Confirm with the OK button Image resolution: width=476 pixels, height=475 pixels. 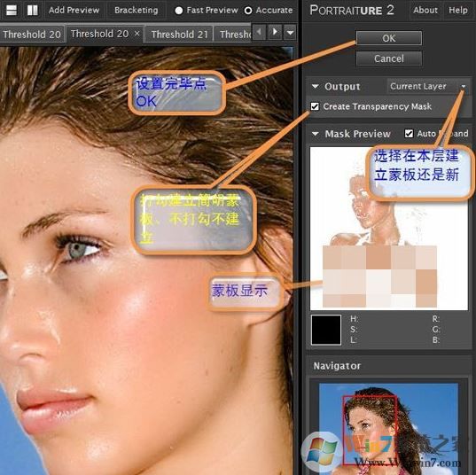[388, 38]
